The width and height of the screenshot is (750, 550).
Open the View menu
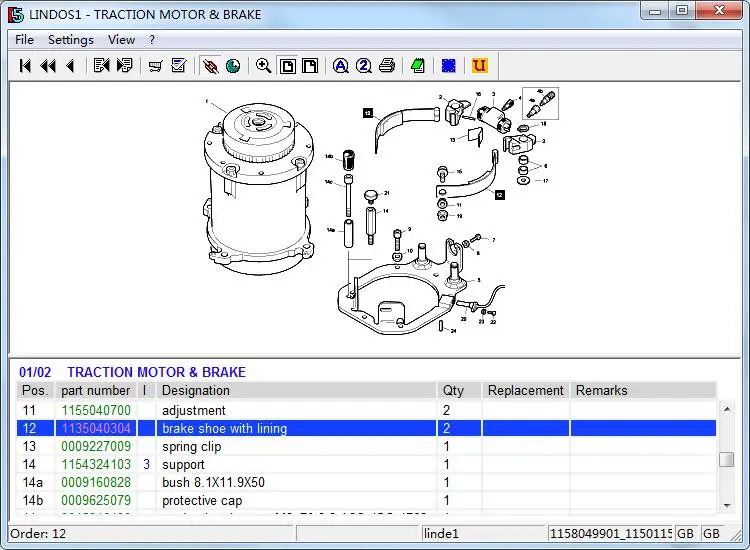121,40
